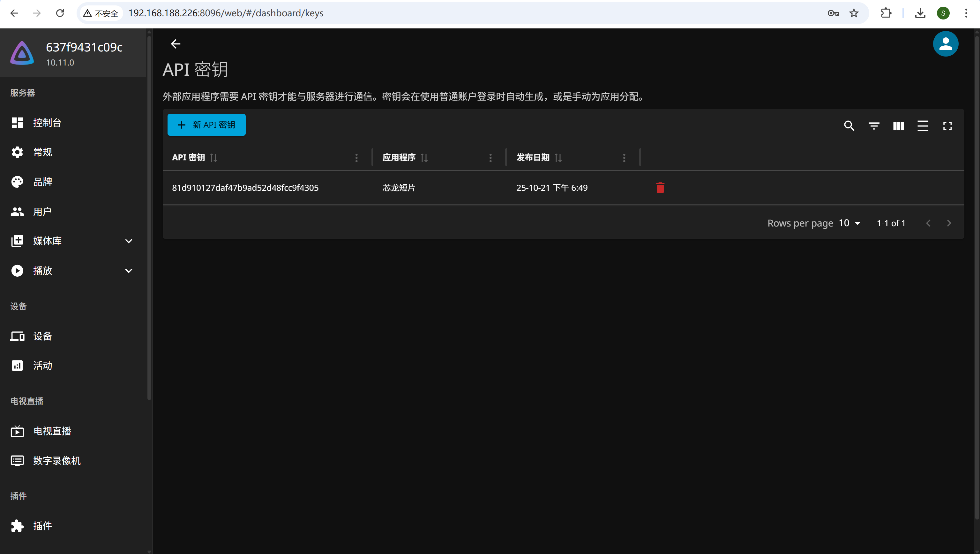Image resolution: width=980 pixels, height=554 pixels.
Task: Open table search icon
Action: 849,126
